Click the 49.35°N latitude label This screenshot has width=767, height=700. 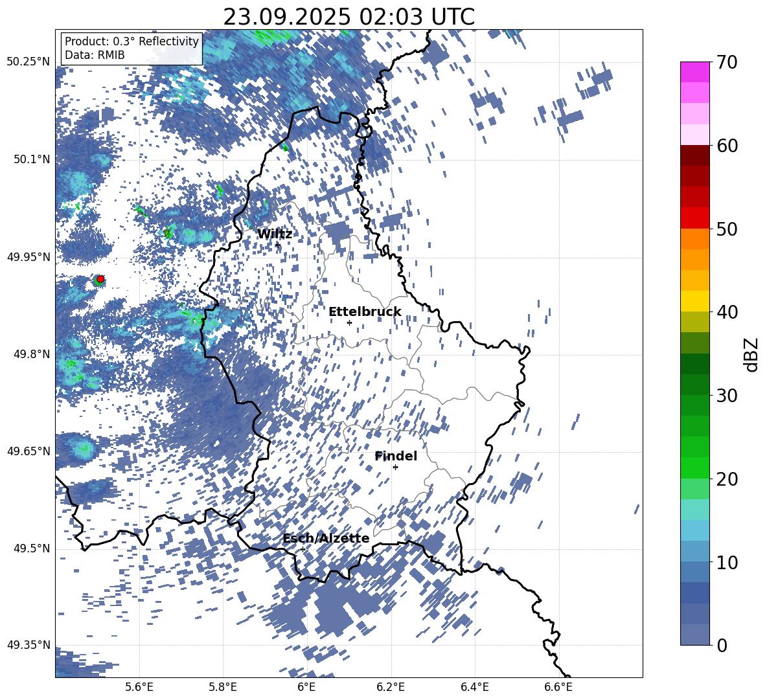click(29, 645)
